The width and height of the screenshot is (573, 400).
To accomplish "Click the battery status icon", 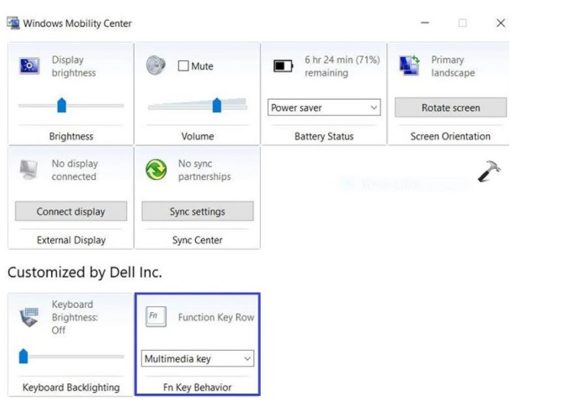I will [283, 66].
